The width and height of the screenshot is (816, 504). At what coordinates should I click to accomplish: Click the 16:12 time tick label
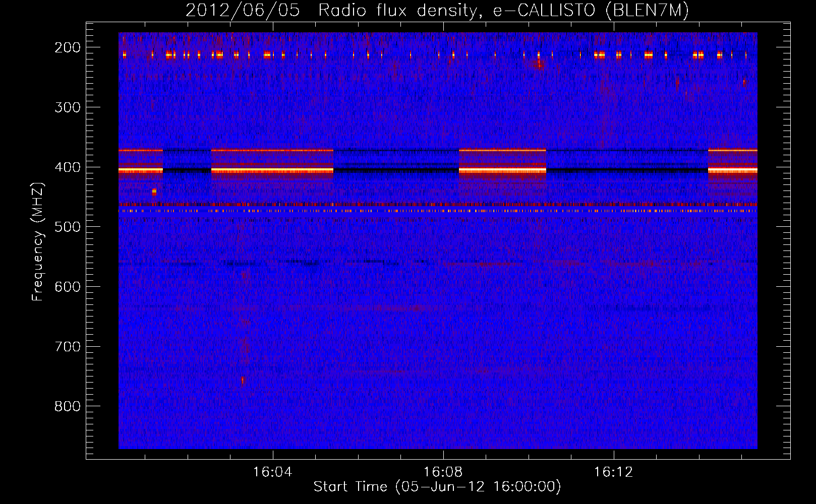click(x=613, y=472)
